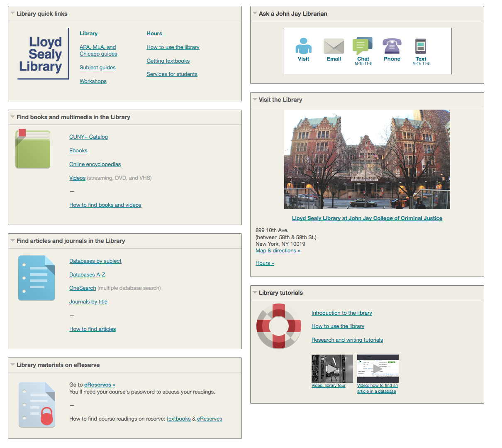
Task: Click the Phone label
Action: (x=392, y=59)
